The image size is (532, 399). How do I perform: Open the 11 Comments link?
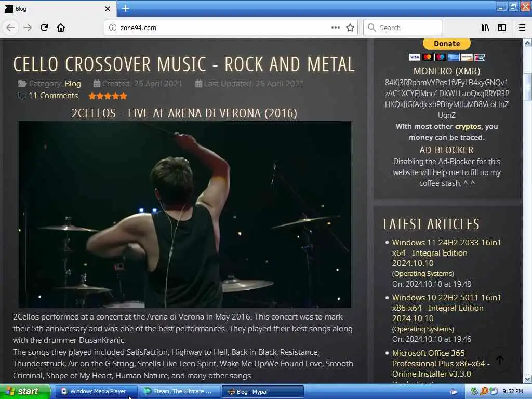(x=54, y=96)
